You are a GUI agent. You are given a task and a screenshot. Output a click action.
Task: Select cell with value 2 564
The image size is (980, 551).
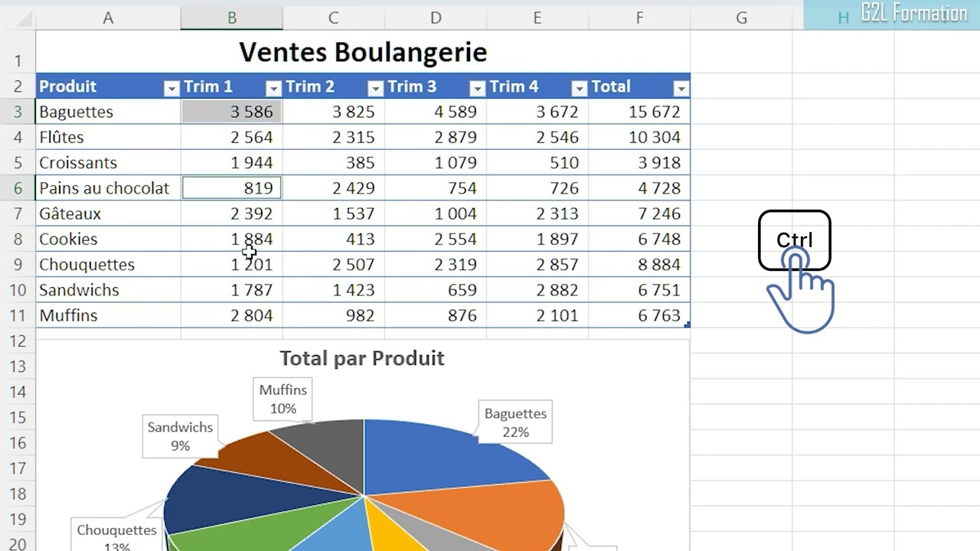tap(232, 137)
